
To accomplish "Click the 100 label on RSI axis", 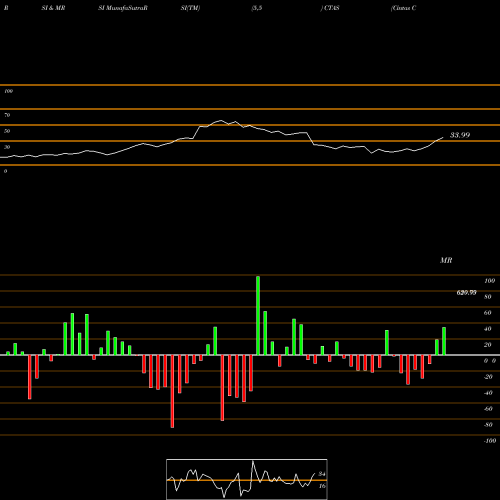I will coord(8,91).
